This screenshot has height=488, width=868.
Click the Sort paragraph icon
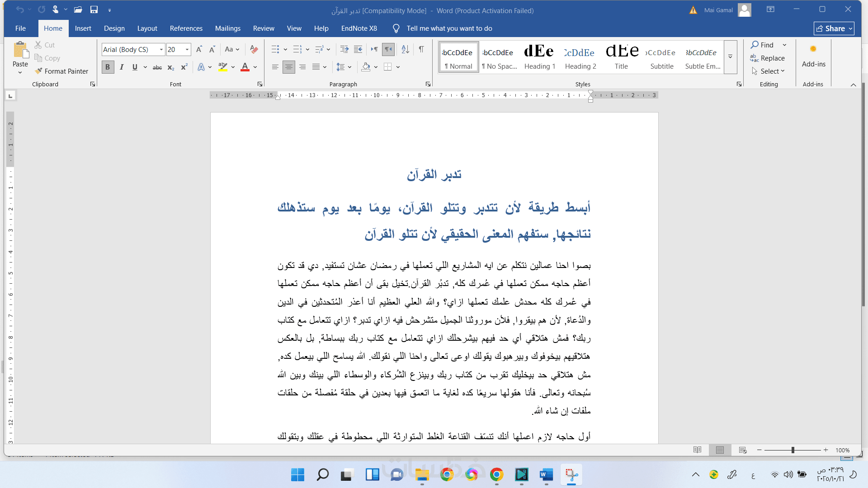point(406,49)
